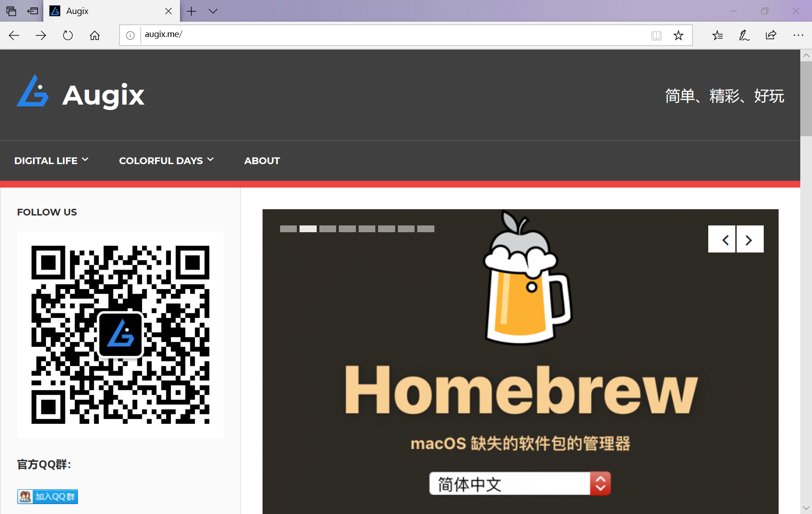Select the third slider indicator
The image size is (812, 514).
[328, 229]
